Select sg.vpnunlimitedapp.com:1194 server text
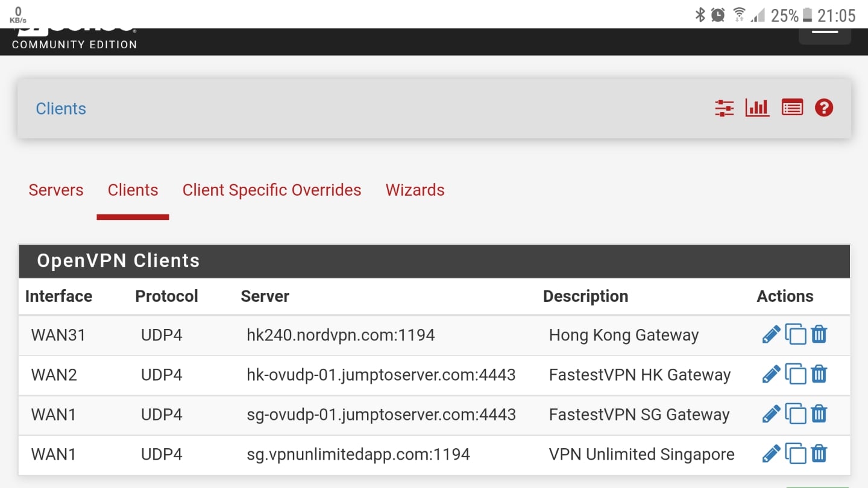Screen dimensions: 868x488 [358, 454]
